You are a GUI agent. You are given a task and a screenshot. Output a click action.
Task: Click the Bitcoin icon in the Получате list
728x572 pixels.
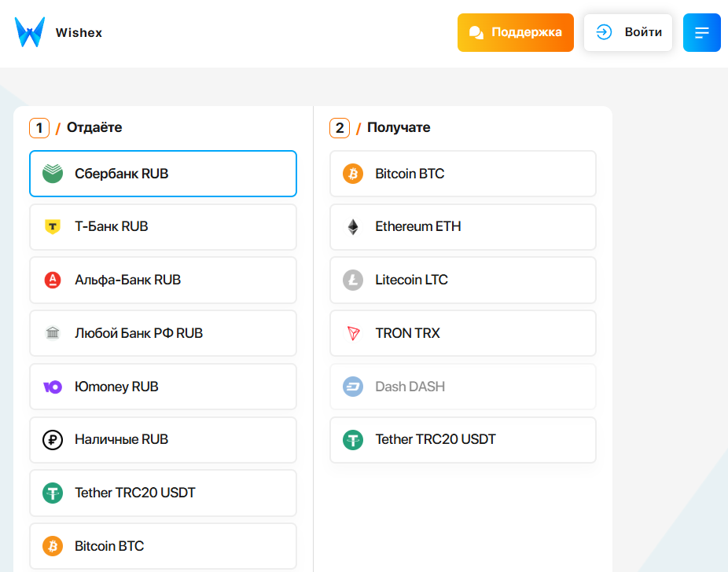(353, 174)
